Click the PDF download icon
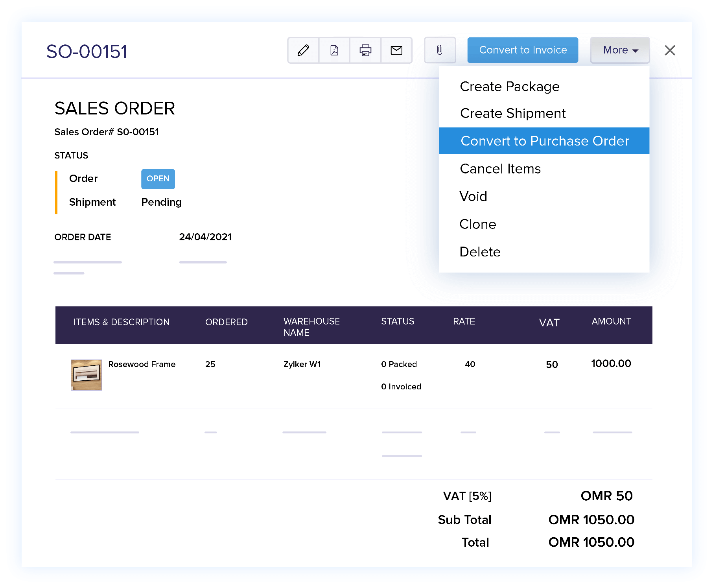The image size is (713, 588). click(x=334, y=50)
